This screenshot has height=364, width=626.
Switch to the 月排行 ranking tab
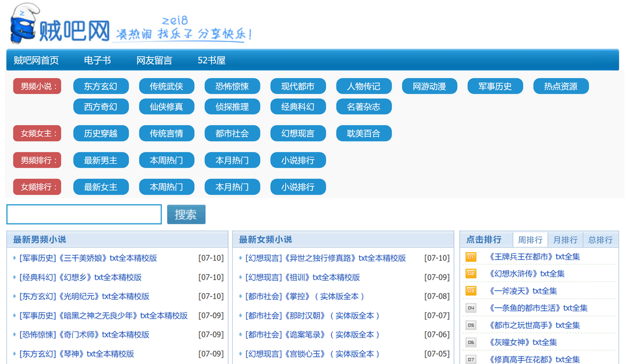click(x=565, y=240)
